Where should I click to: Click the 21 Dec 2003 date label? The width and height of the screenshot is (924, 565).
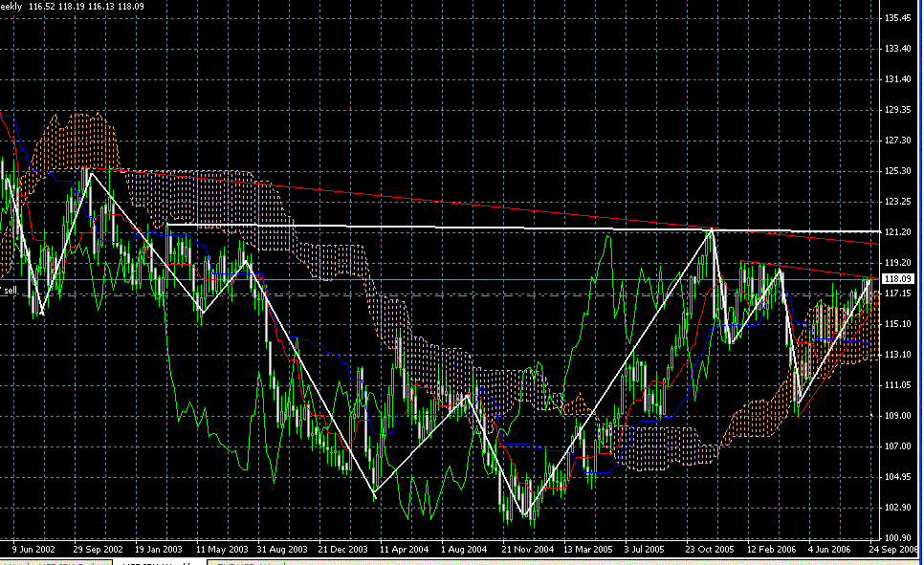pos(343,549)
